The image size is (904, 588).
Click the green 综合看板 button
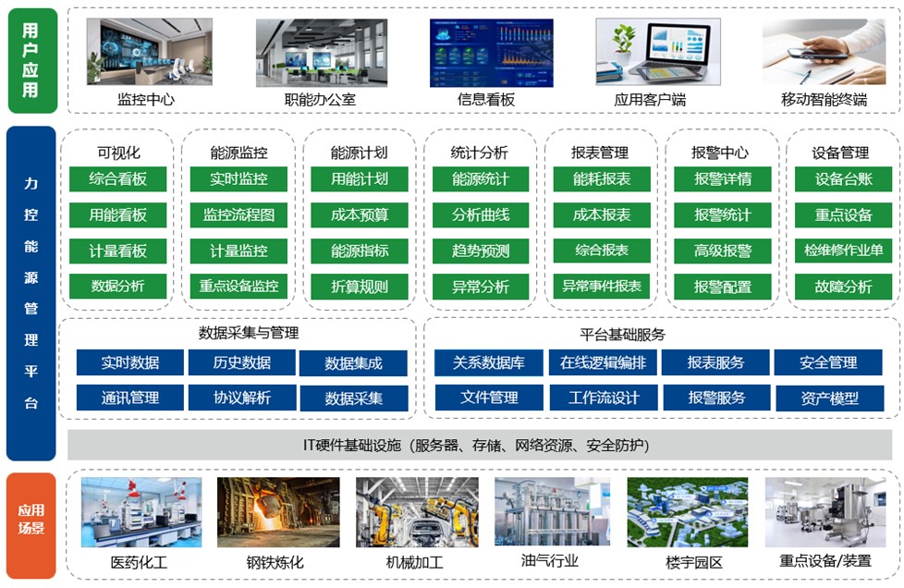(117, 179)
